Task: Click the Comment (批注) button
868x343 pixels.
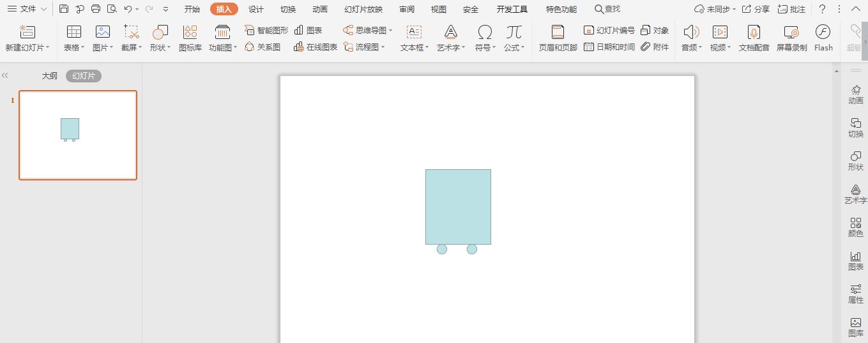Action: (x=792, y=9)
